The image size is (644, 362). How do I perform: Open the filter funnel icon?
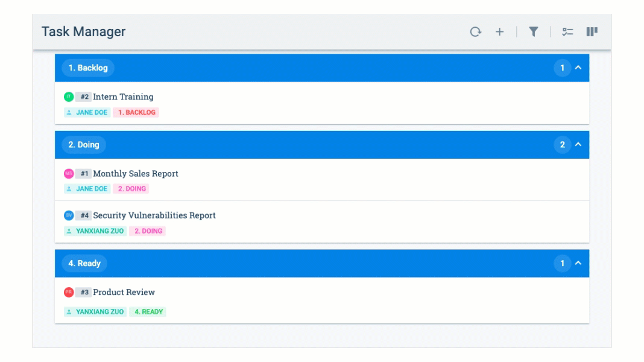click(x=534, y=31)
